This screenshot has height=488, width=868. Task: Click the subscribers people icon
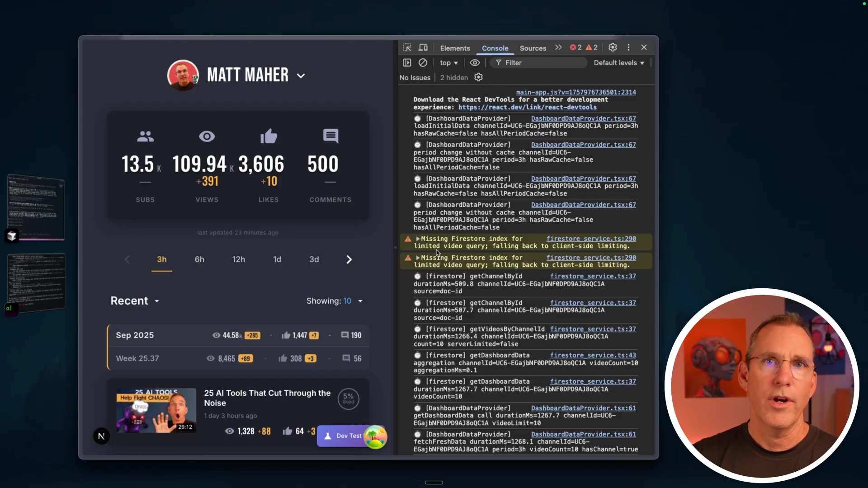click(x=145, y=136)
